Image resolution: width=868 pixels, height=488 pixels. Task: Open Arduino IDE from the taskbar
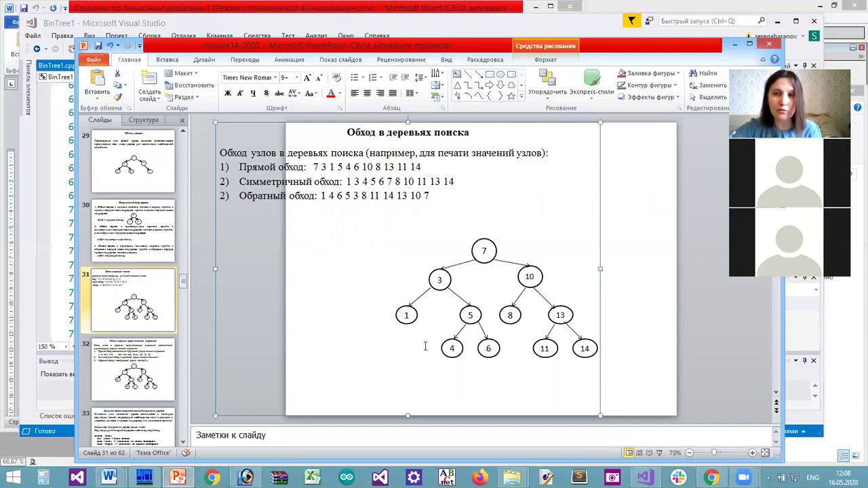[347, 477]
